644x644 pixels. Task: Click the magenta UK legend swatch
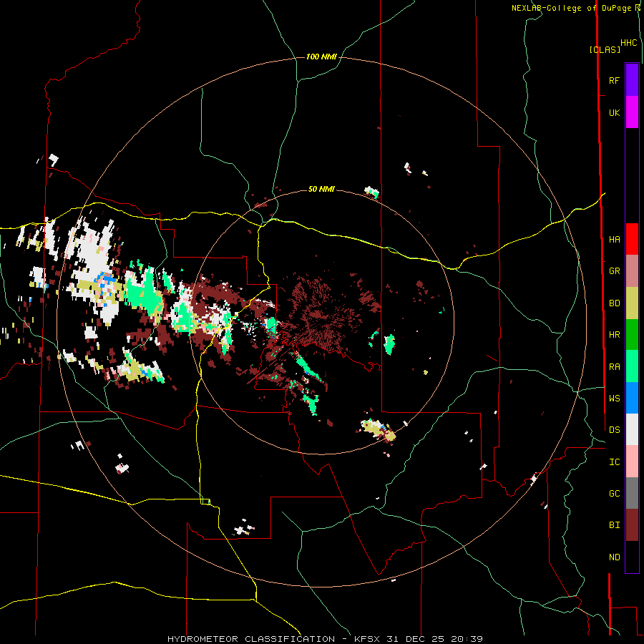pos(632,112)
